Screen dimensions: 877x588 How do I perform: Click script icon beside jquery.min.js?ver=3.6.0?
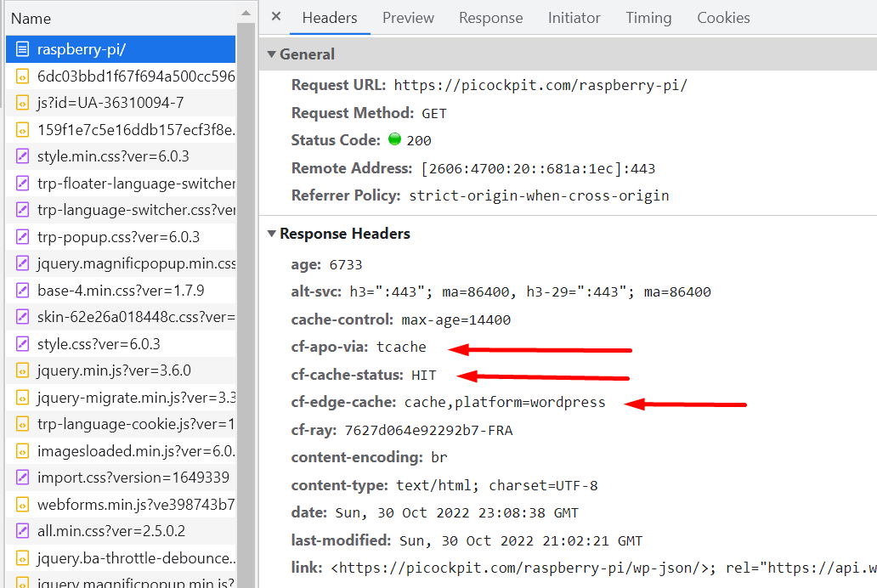tap(22, 370)
